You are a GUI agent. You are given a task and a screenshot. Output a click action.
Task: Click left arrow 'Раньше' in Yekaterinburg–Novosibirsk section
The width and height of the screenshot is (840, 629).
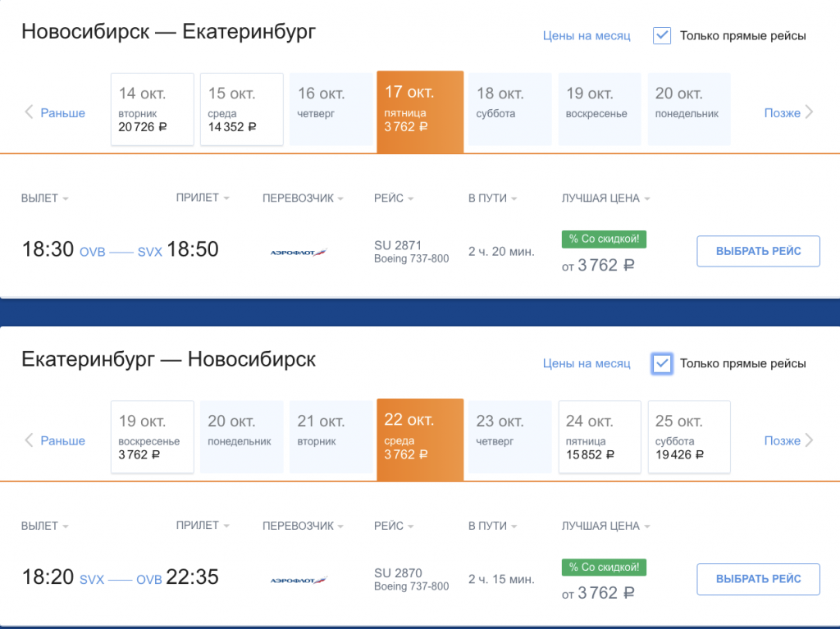click(54, 441)
